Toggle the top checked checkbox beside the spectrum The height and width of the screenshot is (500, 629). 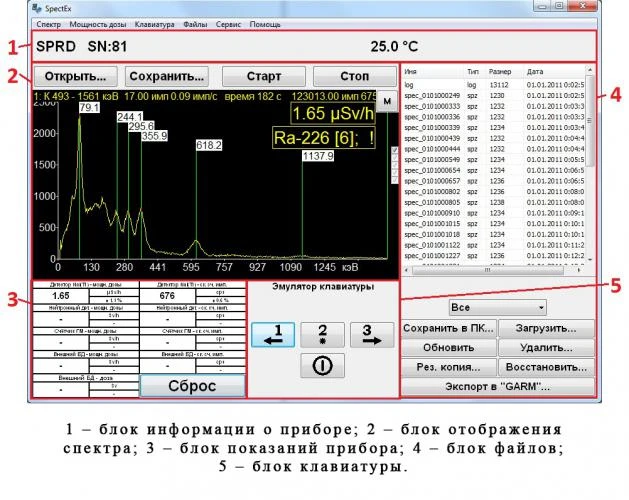(395, 150)
